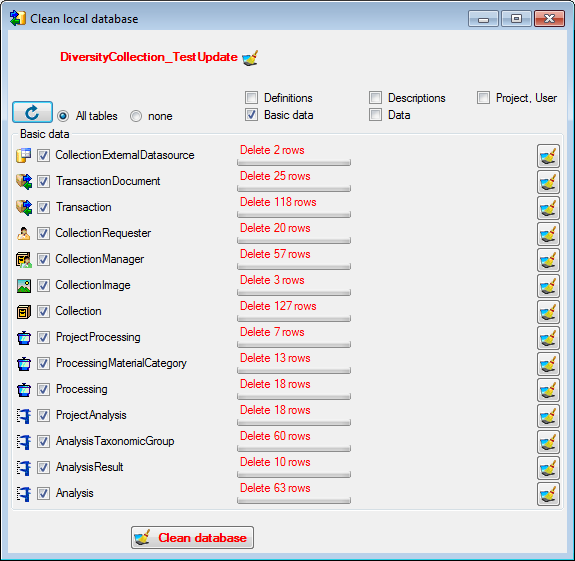Enable the Definitions checkbox
Screen dimensions: 575x561
(252, 98)
